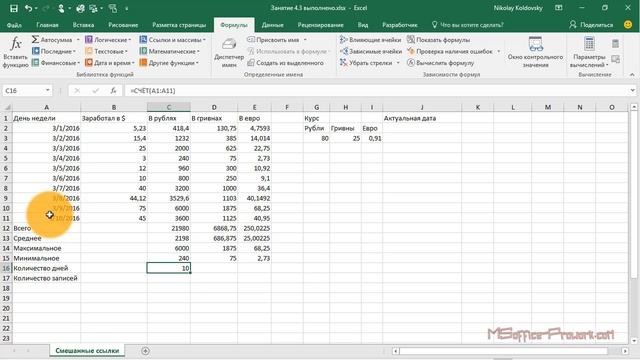Open Lookup and Reference functions (Ссылки и массивы)
The height and width of the screenshot is (360, 640).
(x=172, y=40)
